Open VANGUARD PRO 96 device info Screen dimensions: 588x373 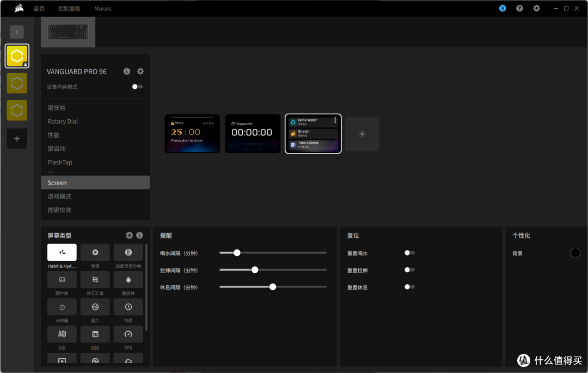127,71
